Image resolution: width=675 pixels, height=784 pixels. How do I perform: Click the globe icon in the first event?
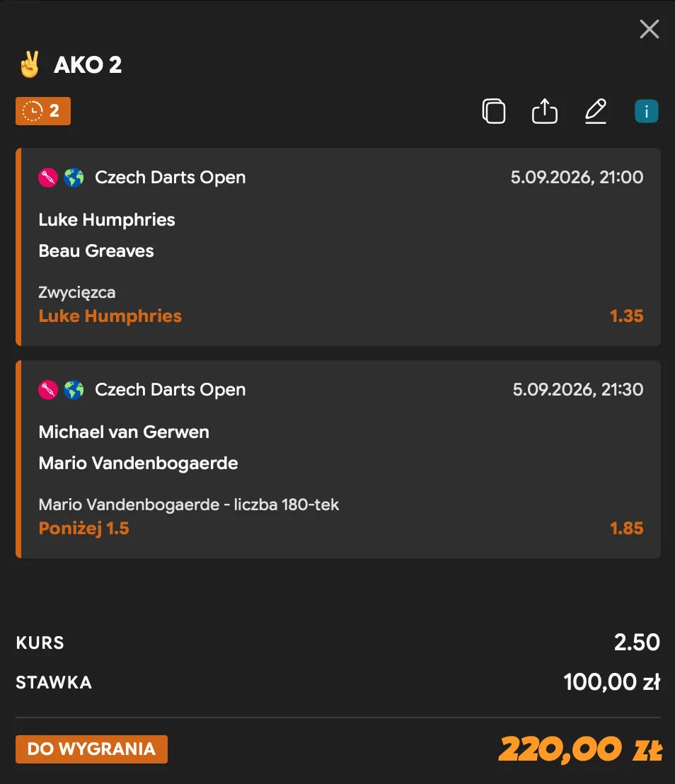click(74, 178)
